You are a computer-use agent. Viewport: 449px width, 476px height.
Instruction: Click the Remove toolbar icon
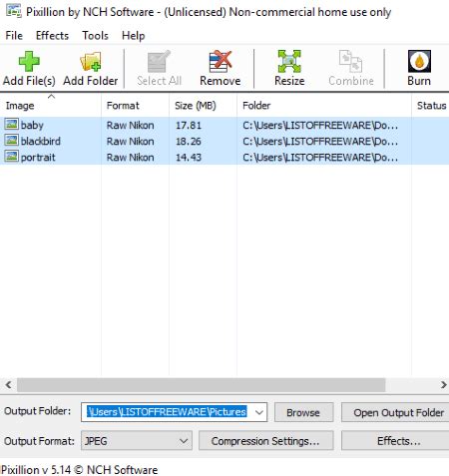coord(221,61)
